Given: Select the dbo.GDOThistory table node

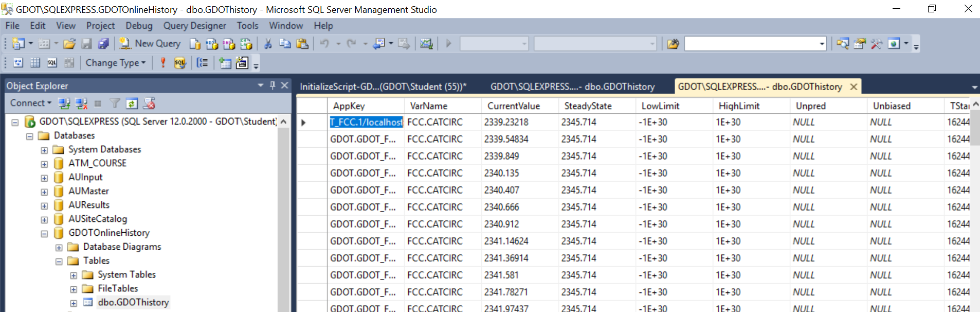Looking at the screenshot, I should [x=133, y=302].
